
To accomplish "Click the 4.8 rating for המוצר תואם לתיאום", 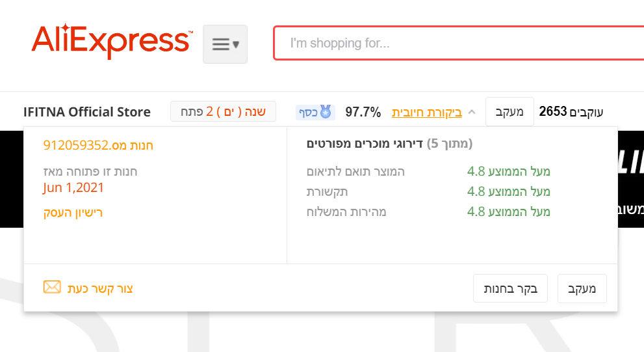I will coord(476,172).
